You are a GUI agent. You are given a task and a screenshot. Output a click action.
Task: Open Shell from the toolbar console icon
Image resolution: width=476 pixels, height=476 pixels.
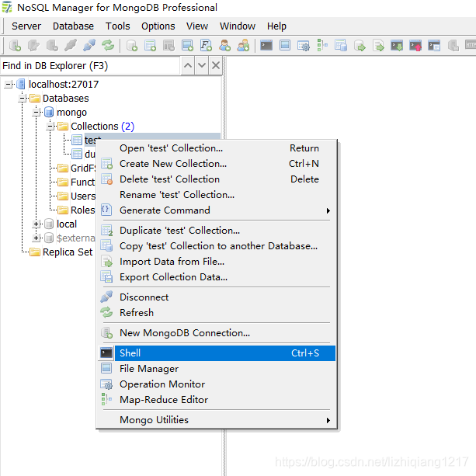point(266,46)
